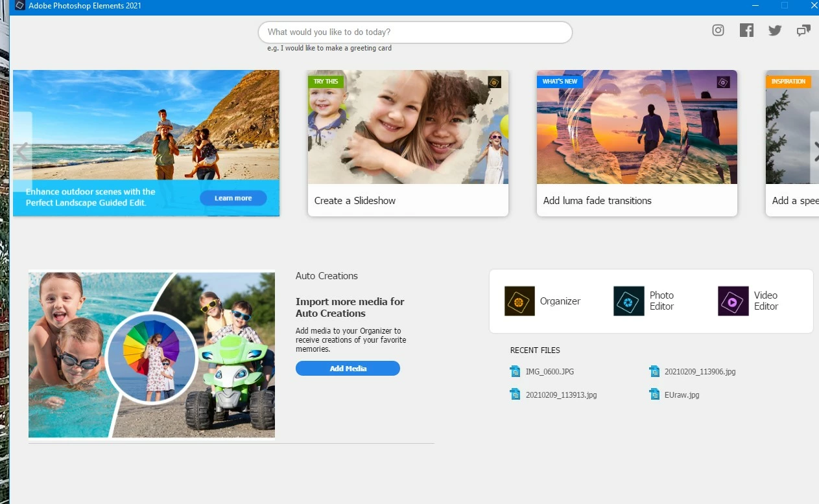Click the RECENT FILES heading
Viewport: 819px width, 504px height.
pos(535,350)
